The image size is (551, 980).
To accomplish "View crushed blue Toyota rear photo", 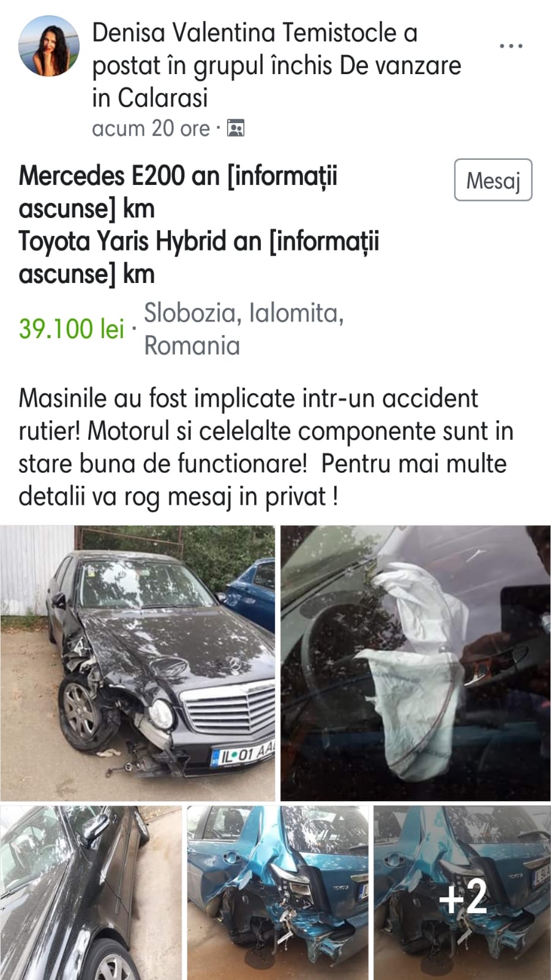I will click(277, 893).
